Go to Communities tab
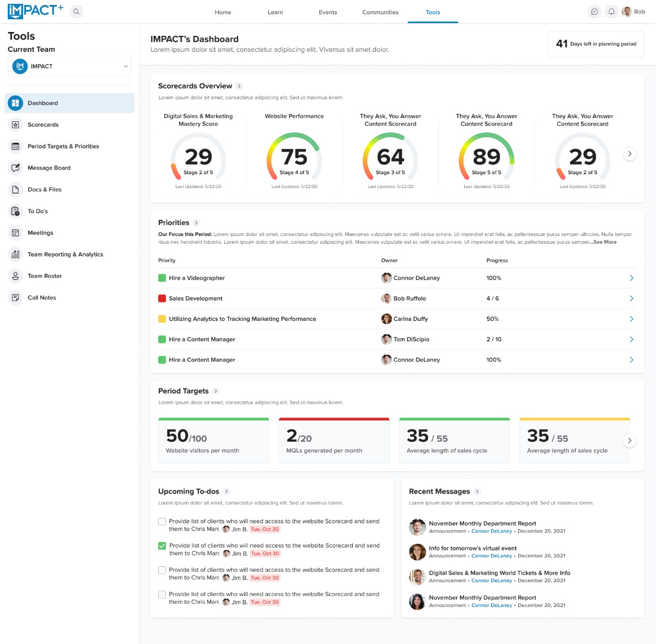This screenshot has height=644, width=656. coord(380,12)
